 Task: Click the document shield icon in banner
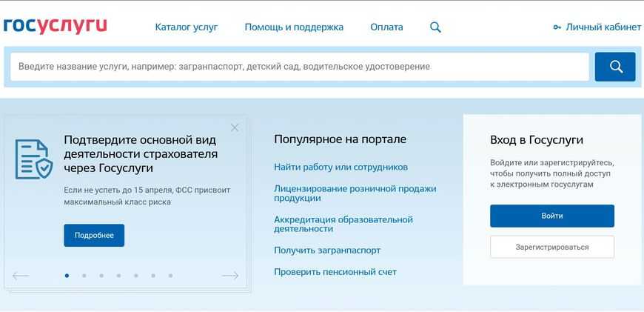[x=34, y=159]
